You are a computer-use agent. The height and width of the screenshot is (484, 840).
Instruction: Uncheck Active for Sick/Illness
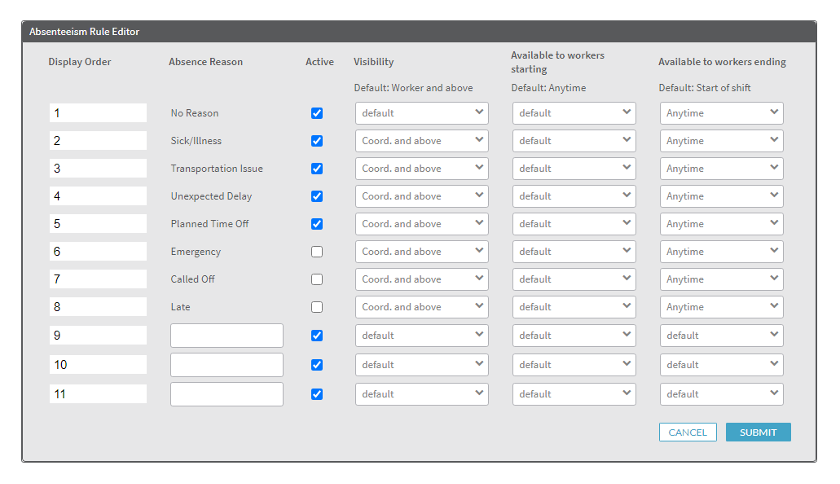[x=317, y=141]
